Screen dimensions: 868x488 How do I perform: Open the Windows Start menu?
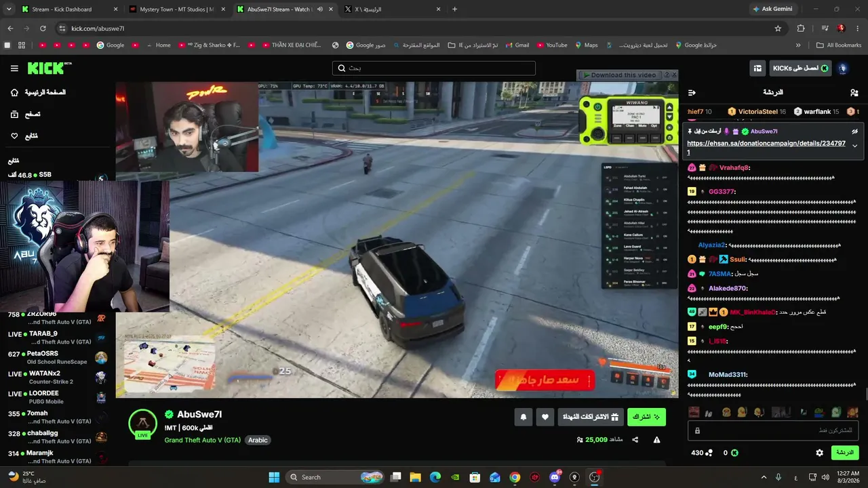coord(274,477)
